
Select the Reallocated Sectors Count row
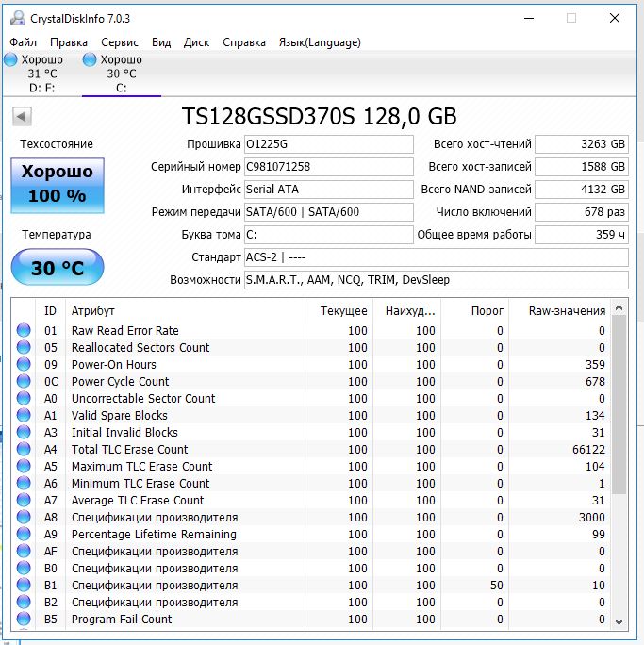[312, 347]
